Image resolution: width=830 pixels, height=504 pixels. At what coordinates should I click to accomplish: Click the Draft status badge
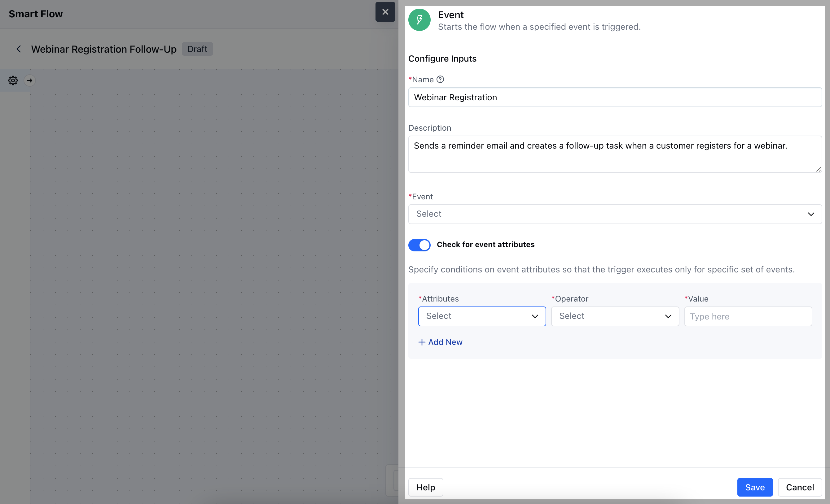(x=197, y=49)
